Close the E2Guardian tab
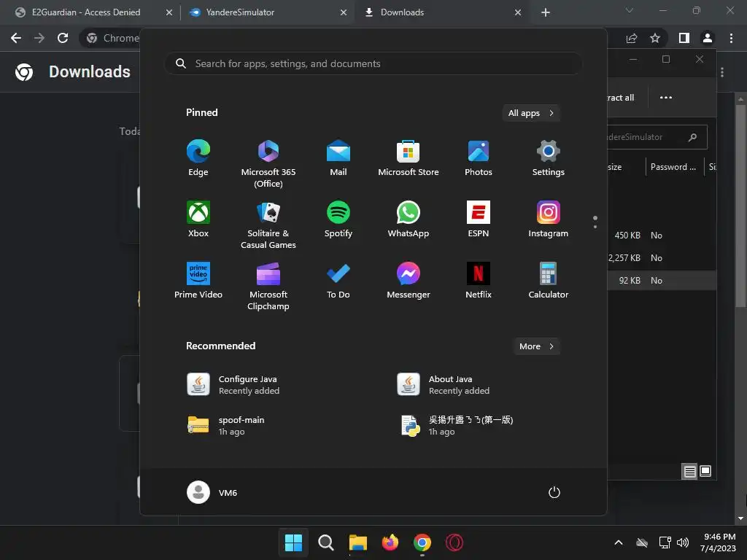747x560 pixels. click(x=169, y=12)
